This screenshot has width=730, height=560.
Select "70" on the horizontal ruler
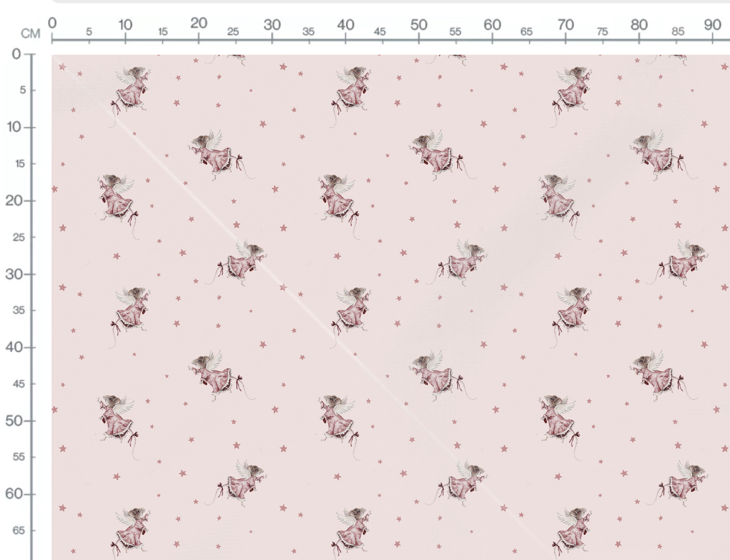[565, 25]
